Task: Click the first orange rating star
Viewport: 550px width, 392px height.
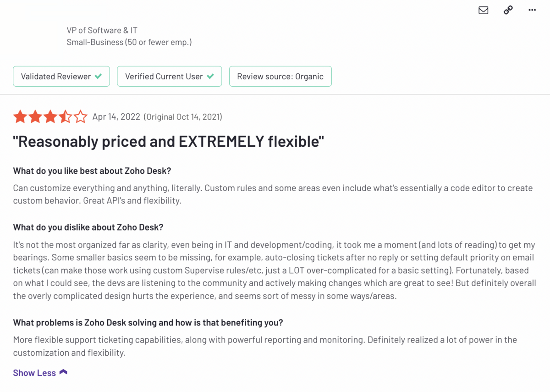Action: (20, 117)
